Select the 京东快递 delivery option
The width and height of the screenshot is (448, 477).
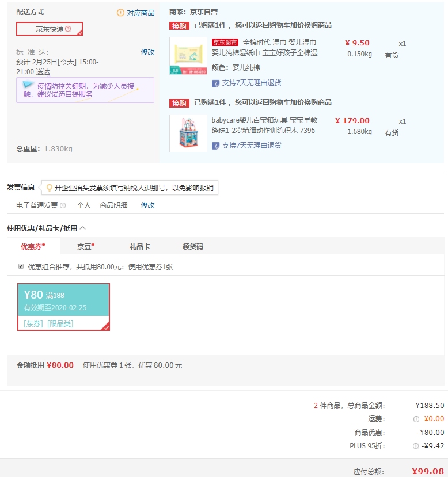tap(50, 29)
